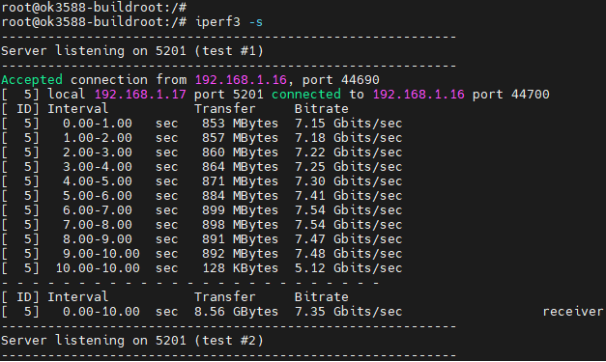Click '7.22 Gbits/sec' bitrate value

tap(348, 152)
